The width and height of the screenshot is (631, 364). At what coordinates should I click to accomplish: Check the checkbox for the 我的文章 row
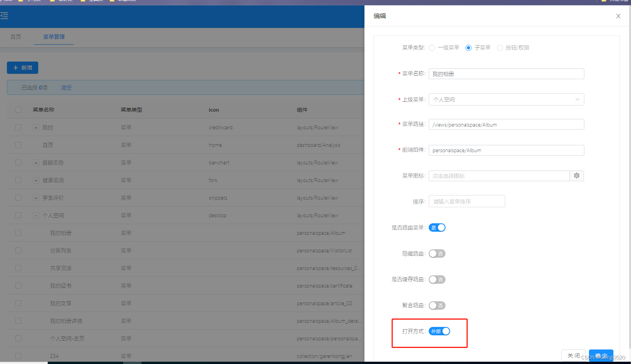pos(18,303)
